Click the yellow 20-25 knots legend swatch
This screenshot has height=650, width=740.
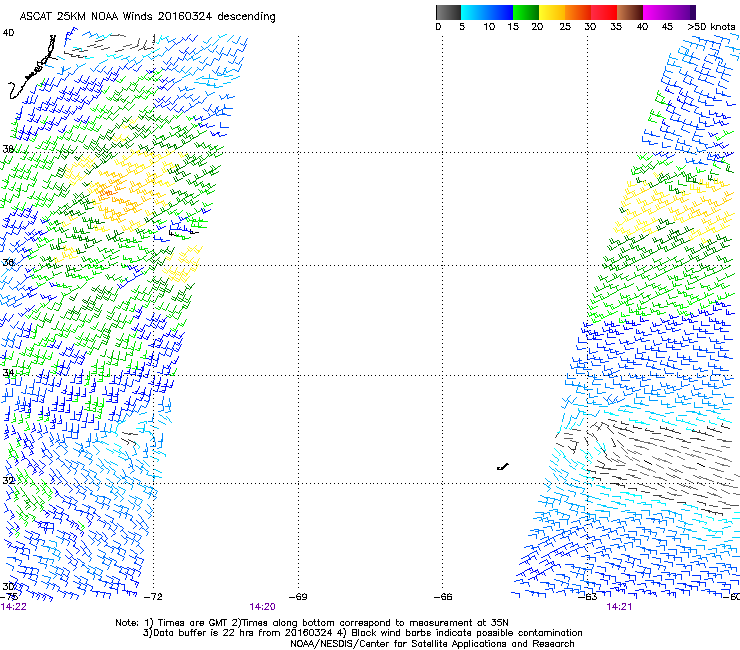(552, 12)
